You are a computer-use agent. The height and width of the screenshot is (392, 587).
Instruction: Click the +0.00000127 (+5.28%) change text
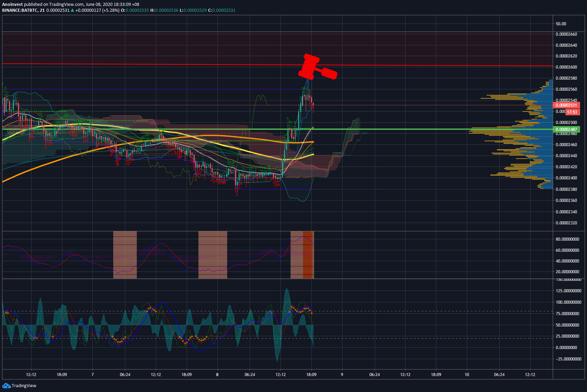tap(97, 10)
